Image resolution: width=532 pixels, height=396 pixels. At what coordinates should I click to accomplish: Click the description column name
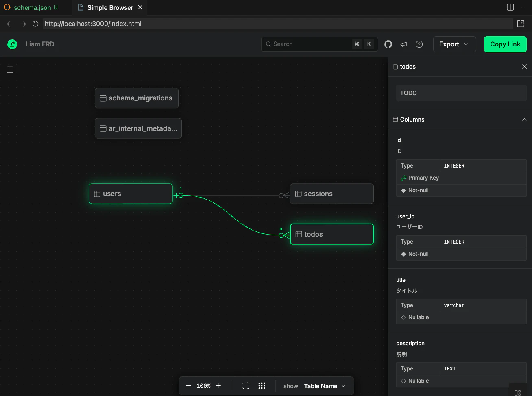(410, 343)
